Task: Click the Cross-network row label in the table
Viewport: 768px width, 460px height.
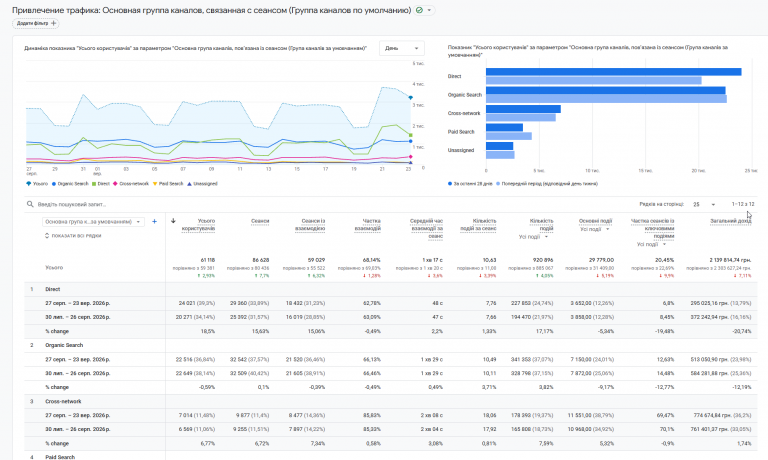Action: (63, 401)
